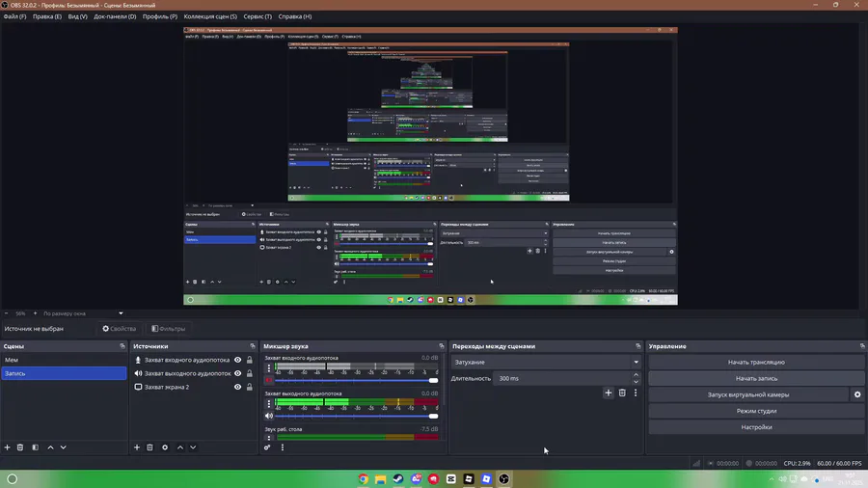Open source Свойства button
868x488 pixels.
(x=119, y=329)
